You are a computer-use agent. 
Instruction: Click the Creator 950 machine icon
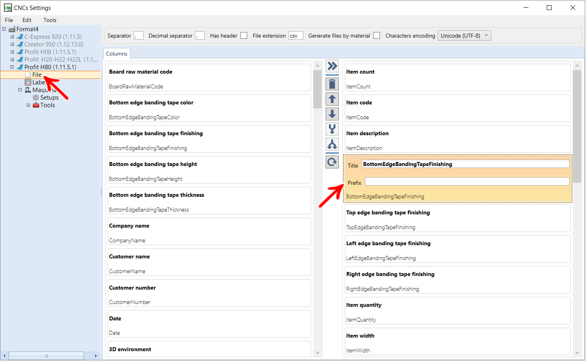click(20, 44)
